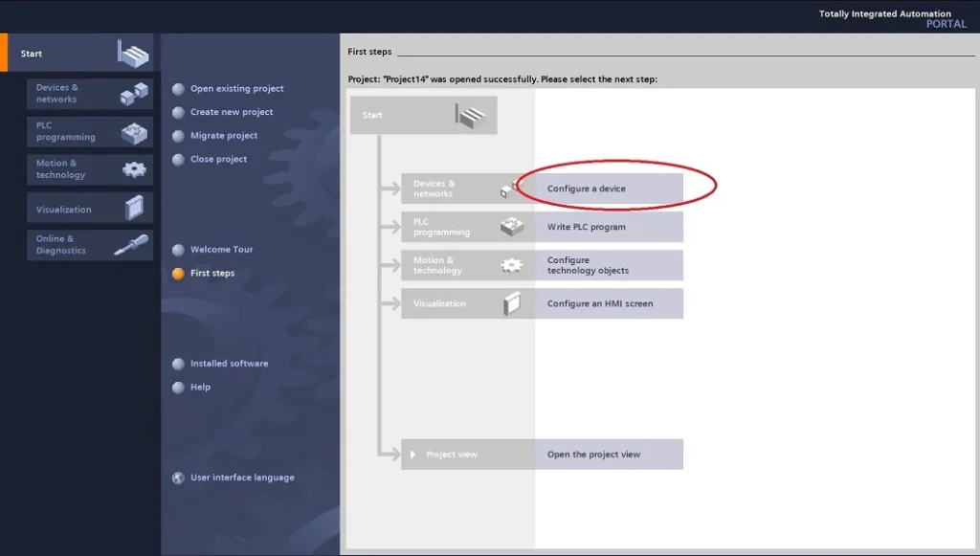Click the Motion & technology gear icon in sidebar
Screen dimensions: 980x556
134,169
